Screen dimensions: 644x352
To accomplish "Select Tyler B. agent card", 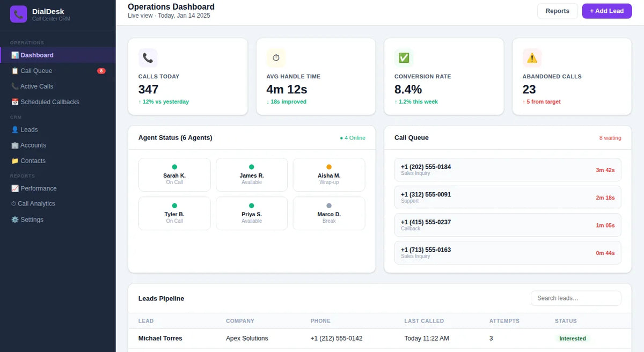I will point(174,214).
